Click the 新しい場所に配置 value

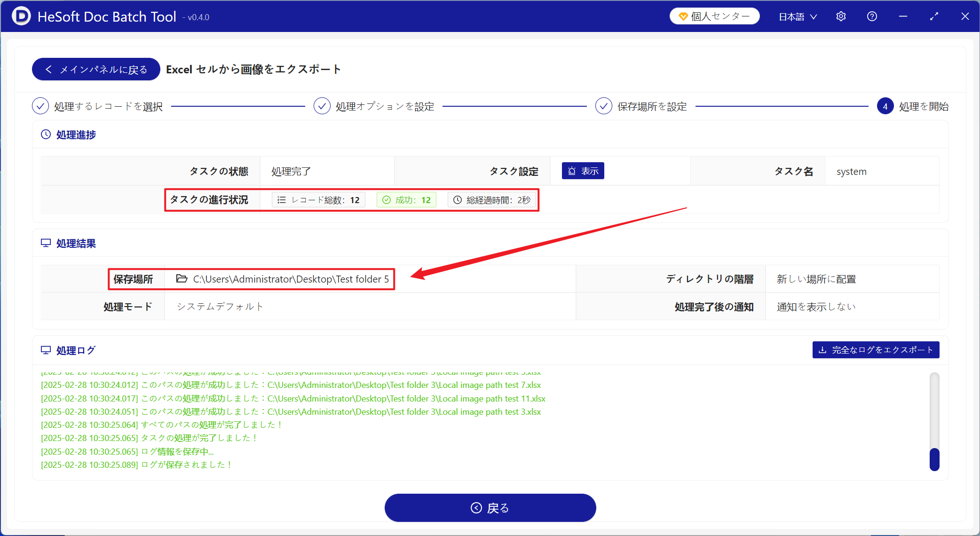(816, 279)
